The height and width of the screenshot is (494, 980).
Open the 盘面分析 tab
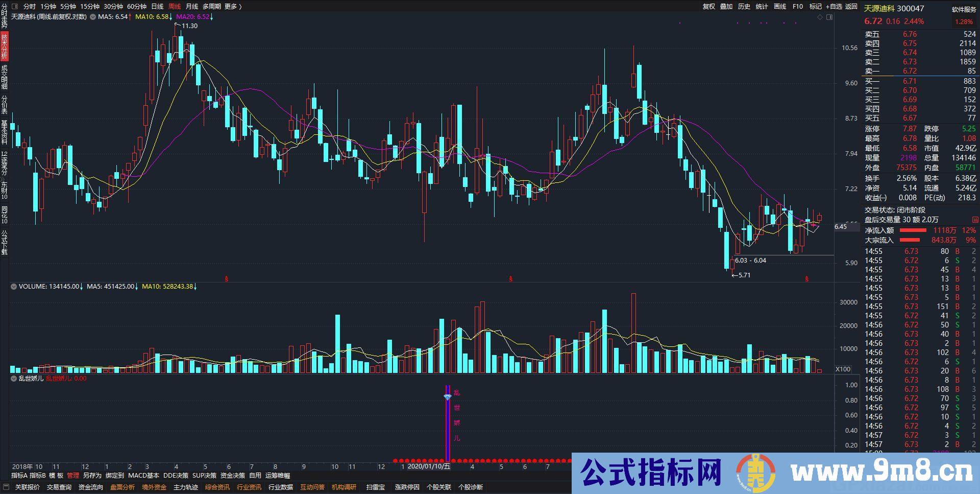coord(122,487)
